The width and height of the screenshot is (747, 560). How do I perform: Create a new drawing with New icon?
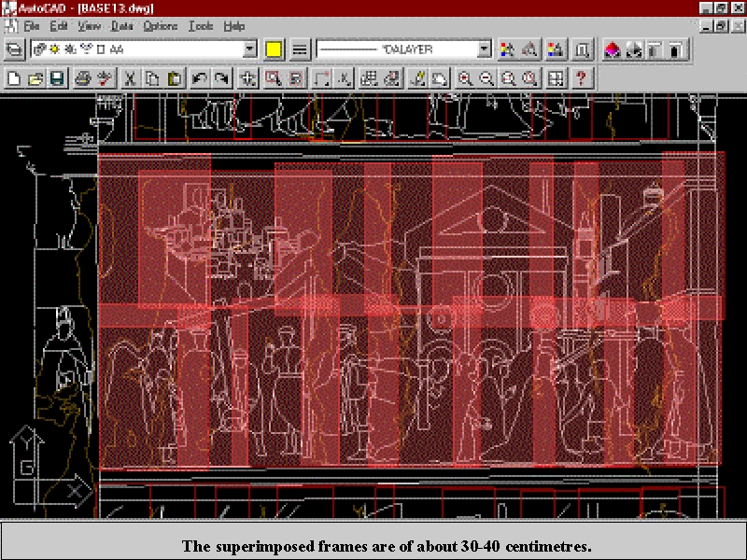[x=14, y=78]
